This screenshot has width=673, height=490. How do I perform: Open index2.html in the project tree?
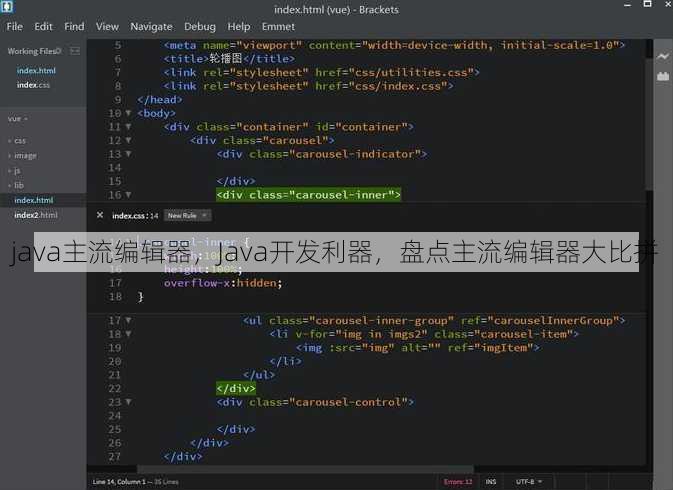coord(36,215)
